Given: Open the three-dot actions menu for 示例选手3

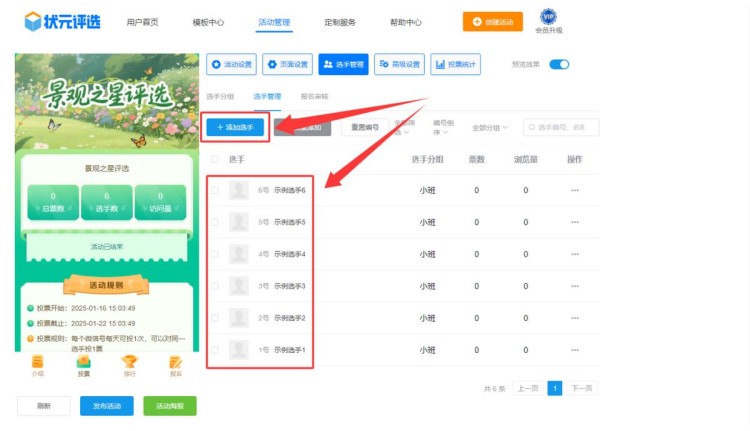Looking at the screenshot, I should tap(574, 287).
